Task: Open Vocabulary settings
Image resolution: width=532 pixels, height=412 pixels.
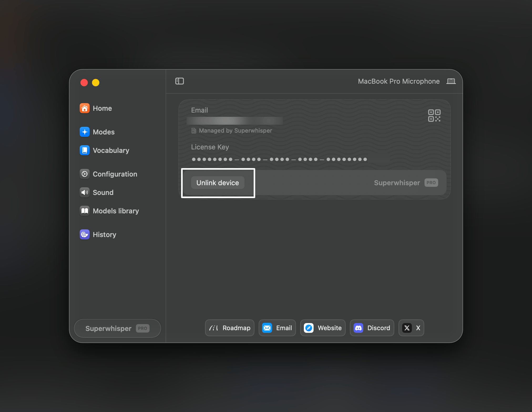Action: (111, 150)
